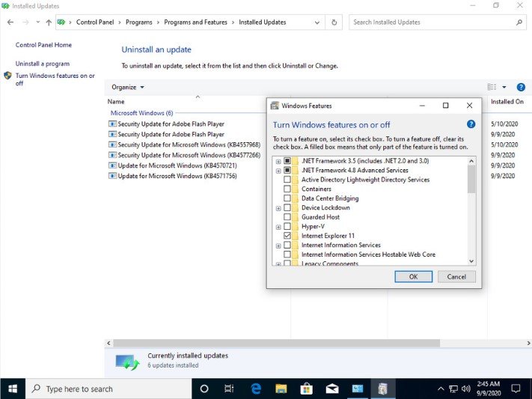532x399 pixels.
Task: Toggle .NET Framework 3.5 checkbox
Action: 287,161
